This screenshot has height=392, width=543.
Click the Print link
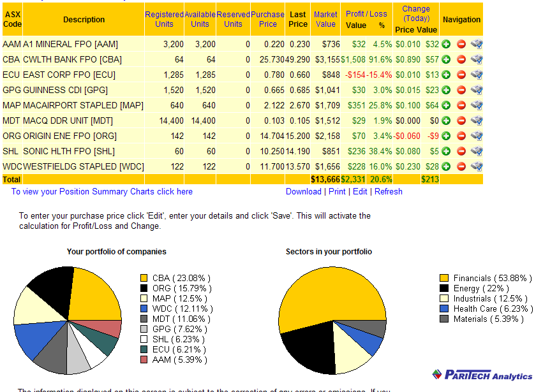pos(337,192)
